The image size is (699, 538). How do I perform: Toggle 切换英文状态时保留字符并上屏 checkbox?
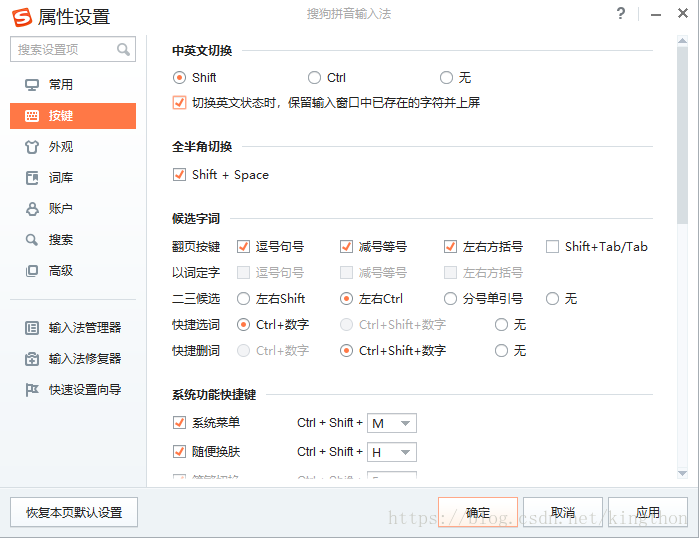point(179,103)
